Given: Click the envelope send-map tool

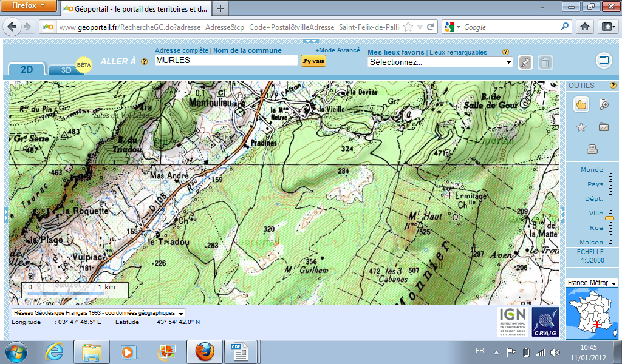Looking at the screenshot, I should click(604, 127).
